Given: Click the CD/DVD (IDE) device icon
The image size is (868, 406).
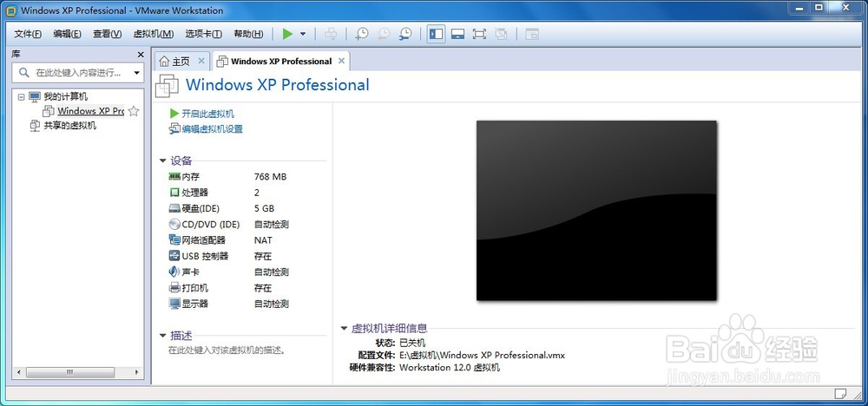Looking at the screenshot, I should point(174,224).
